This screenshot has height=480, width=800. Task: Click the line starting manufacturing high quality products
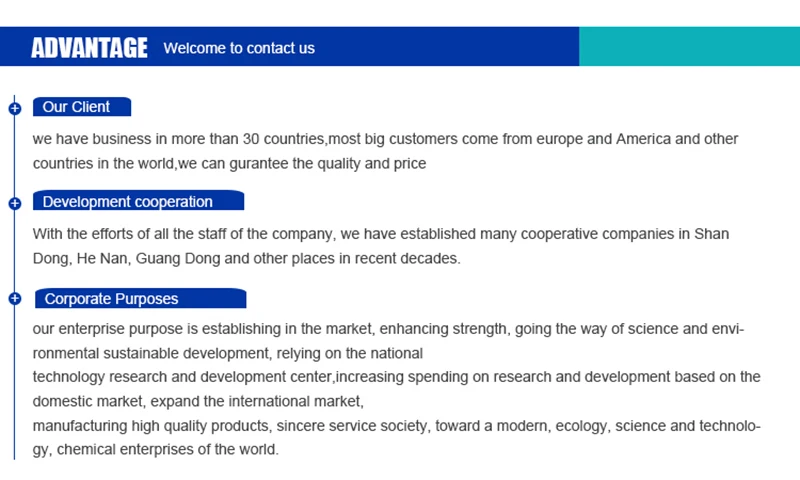pos(396,426)
